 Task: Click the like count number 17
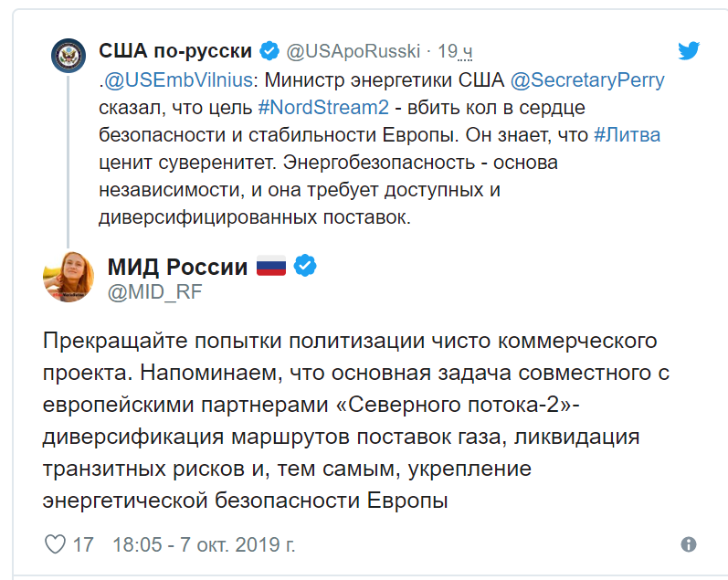[83, 544]
